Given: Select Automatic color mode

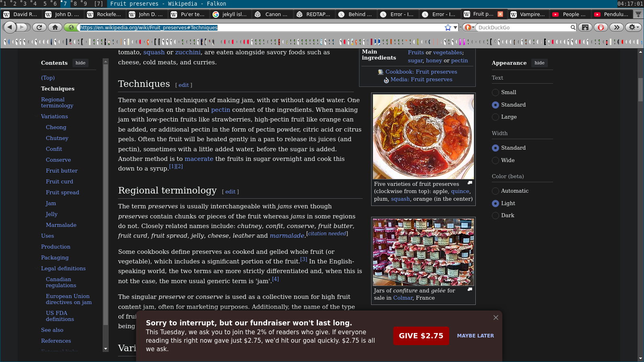Looking at the screenshot, I should click(x=495, y=191).
